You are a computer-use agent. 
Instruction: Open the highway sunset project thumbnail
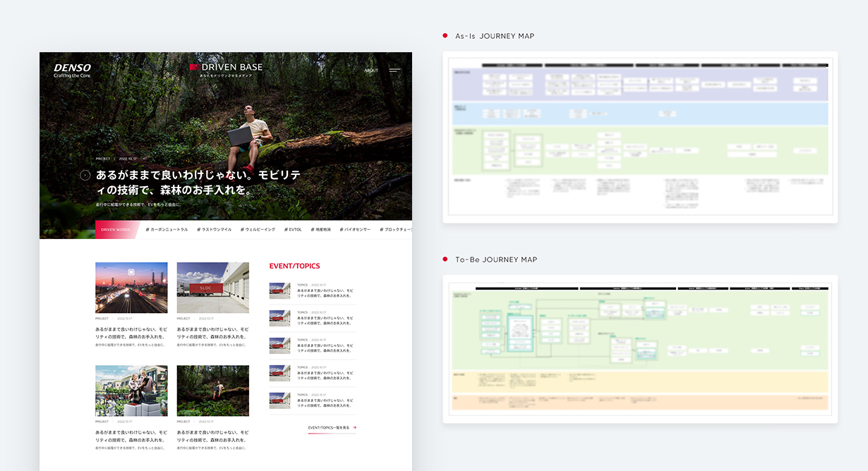(131, 288)
